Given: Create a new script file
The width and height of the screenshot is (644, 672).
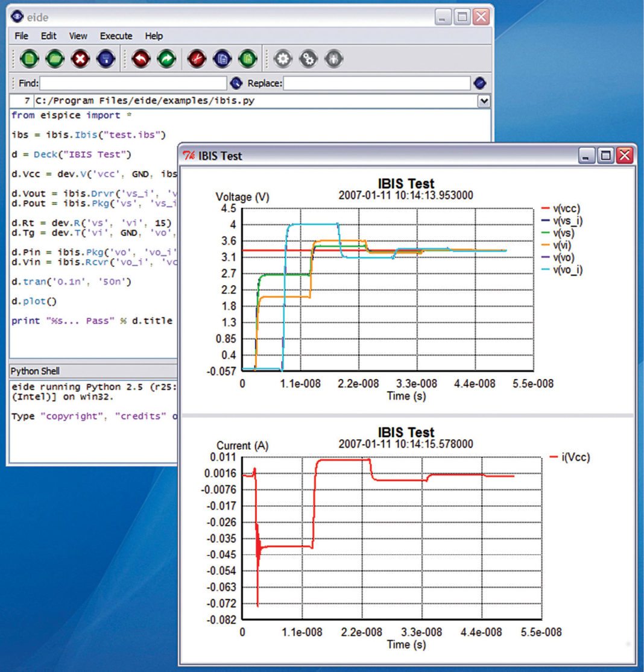Looking at the screenshot, I should (x=28, y=58).
